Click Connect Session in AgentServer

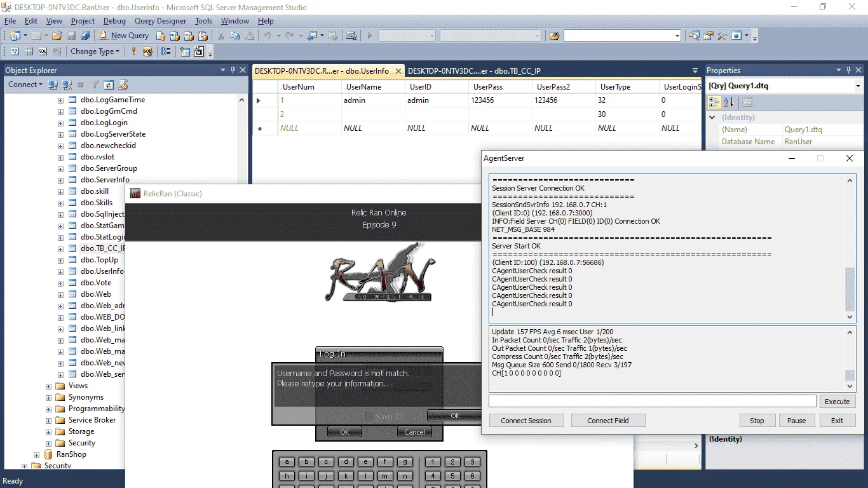coord(526,421)
